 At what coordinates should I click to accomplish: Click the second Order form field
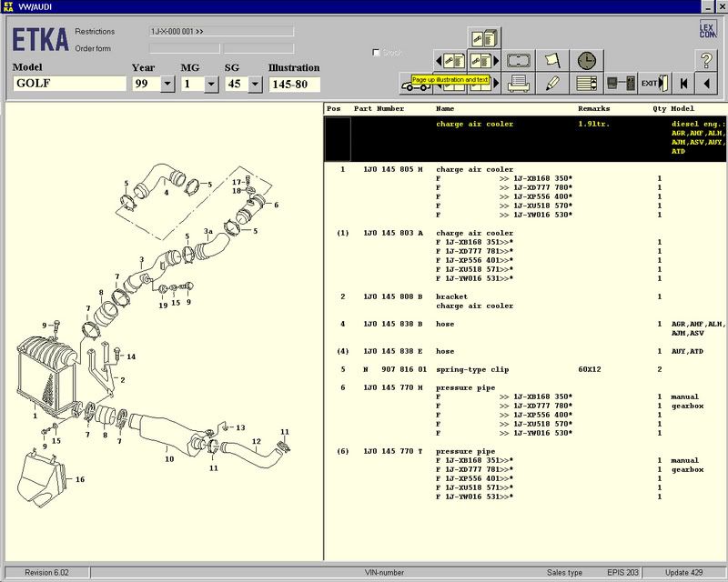pyautogui.click(x=258, y=48)
